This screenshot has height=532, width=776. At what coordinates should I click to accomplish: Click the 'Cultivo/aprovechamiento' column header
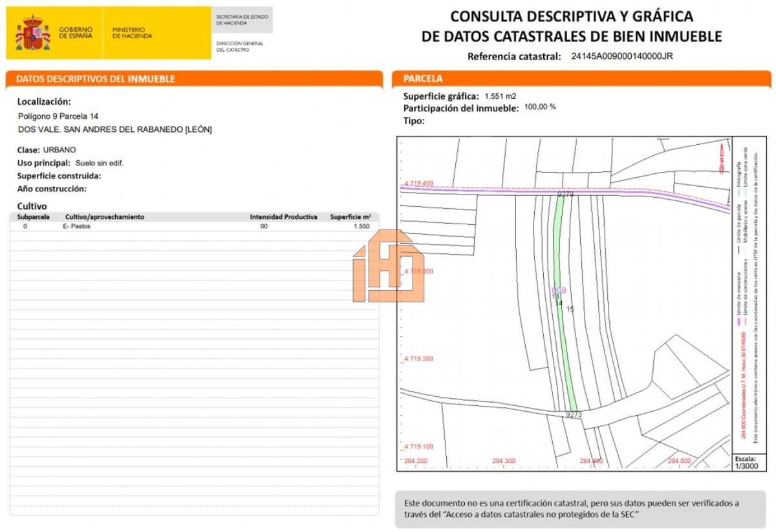[x=105, y=217]
